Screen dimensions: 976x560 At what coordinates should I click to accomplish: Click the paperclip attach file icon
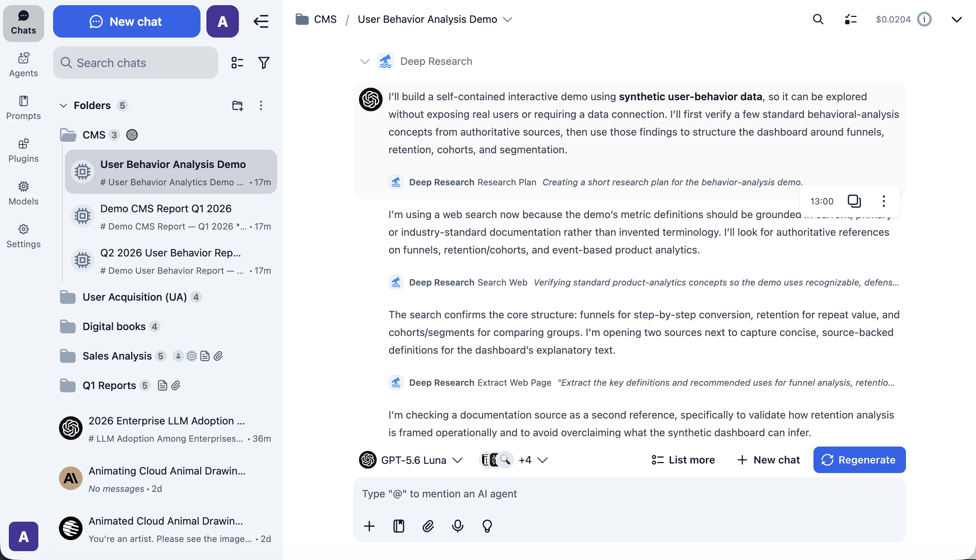click(x=428, y=526)
